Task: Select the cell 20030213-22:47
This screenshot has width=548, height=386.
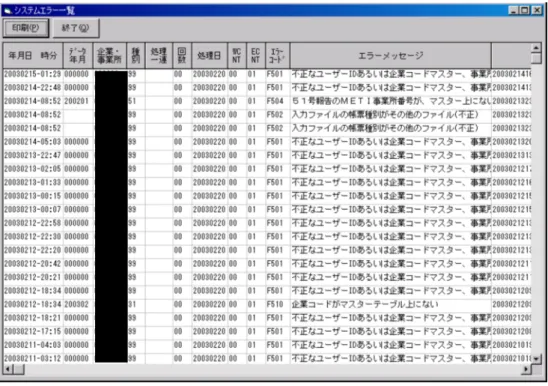Action: coord(33,155)
